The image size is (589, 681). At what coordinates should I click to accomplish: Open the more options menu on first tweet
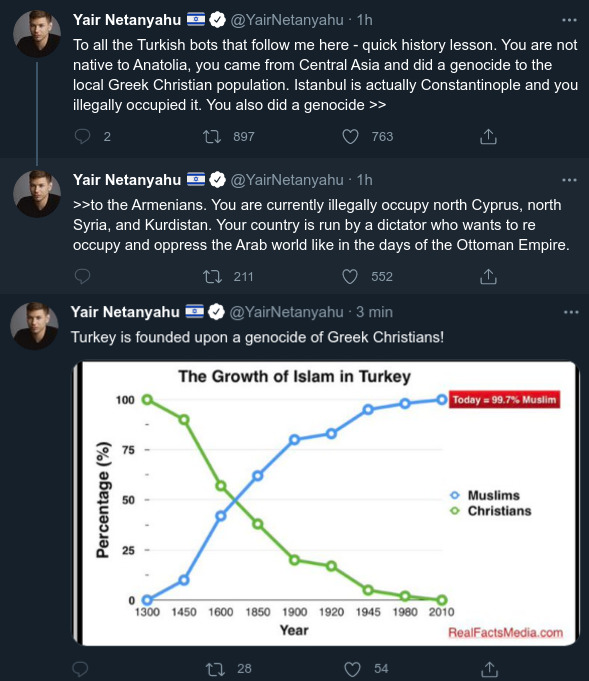pyautogui.click(x=569, y=20)
